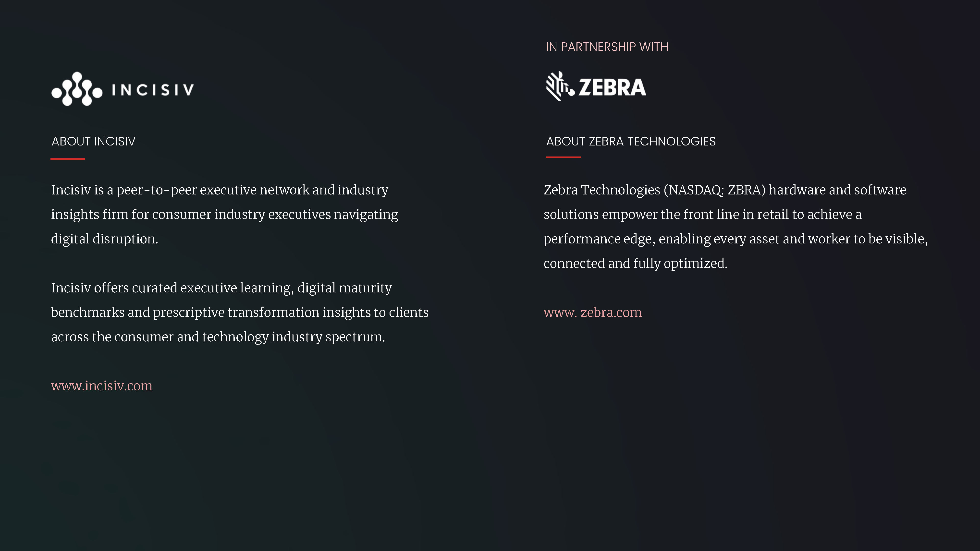Click the 'digital disruption.' line
The width and height of the screenshot is (980, 551).
coord(105,239)
